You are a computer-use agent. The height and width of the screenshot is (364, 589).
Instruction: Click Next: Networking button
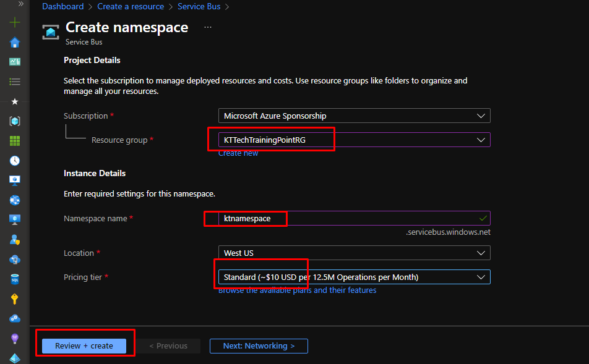(x=259, y=346)
